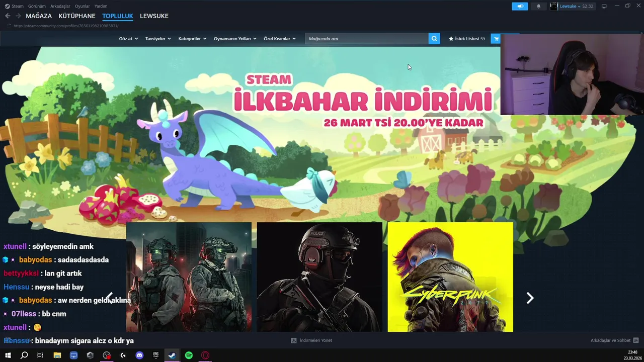Open the Oyunlar menu
644x362 pixels.
point(82,6)
